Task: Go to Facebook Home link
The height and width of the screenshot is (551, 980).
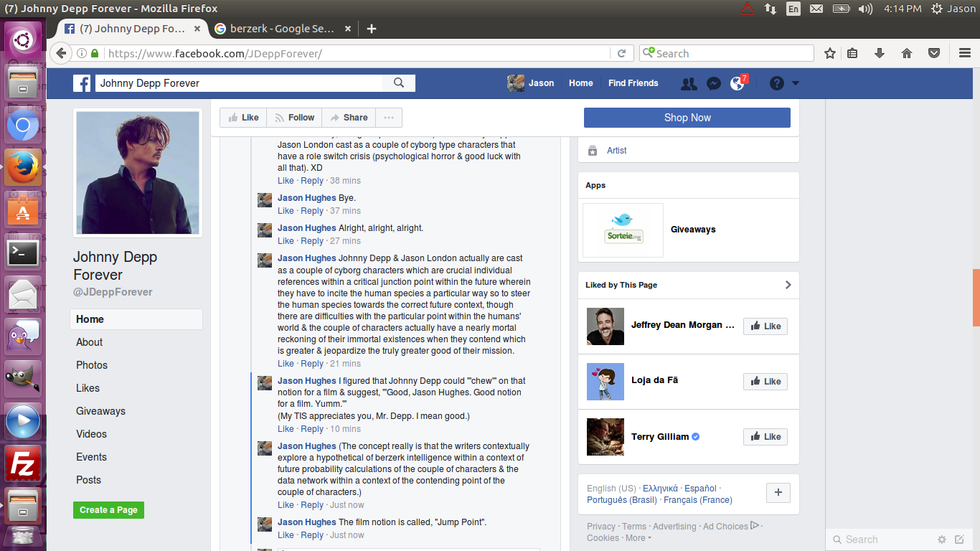Action: [581, 83]
